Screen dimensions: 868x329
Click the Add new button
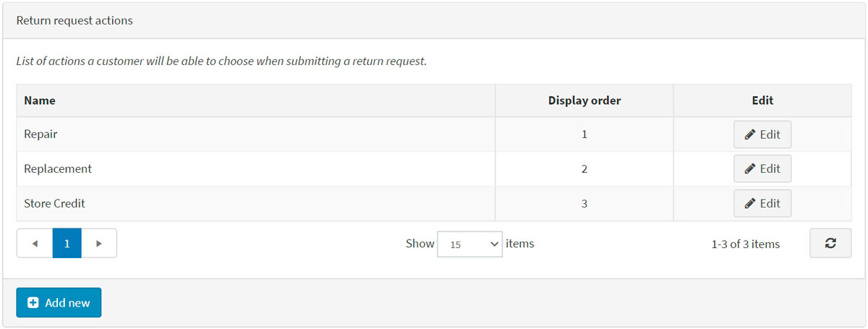coord(59,303)
